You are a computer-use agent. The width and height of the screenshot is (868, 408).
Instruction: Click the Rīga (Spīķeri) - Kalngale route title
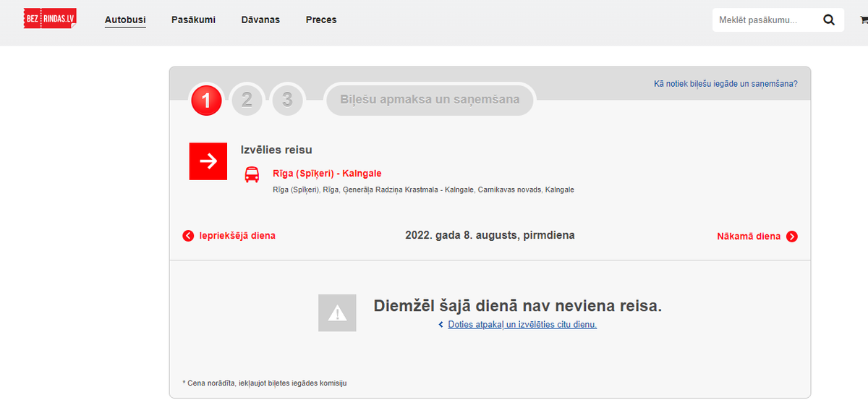327,174
